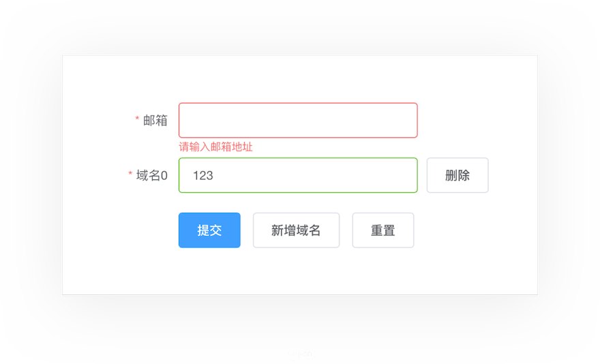Remove the 域名0 row with 删除

click(457, 175)
